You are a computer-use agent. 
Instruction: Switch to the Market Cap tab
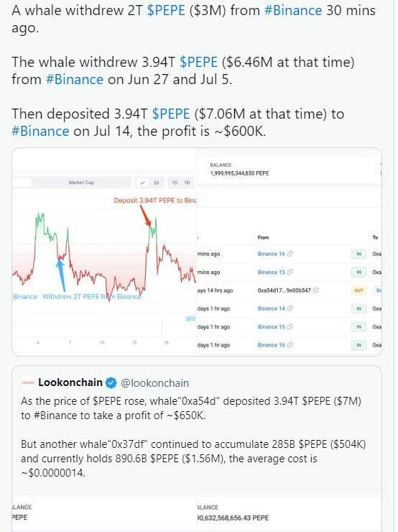tap(81, 183)
